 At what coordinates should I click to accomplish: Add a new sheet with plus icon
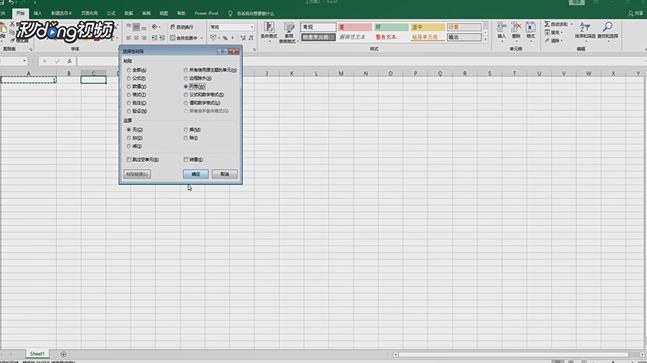click(63, 354)
